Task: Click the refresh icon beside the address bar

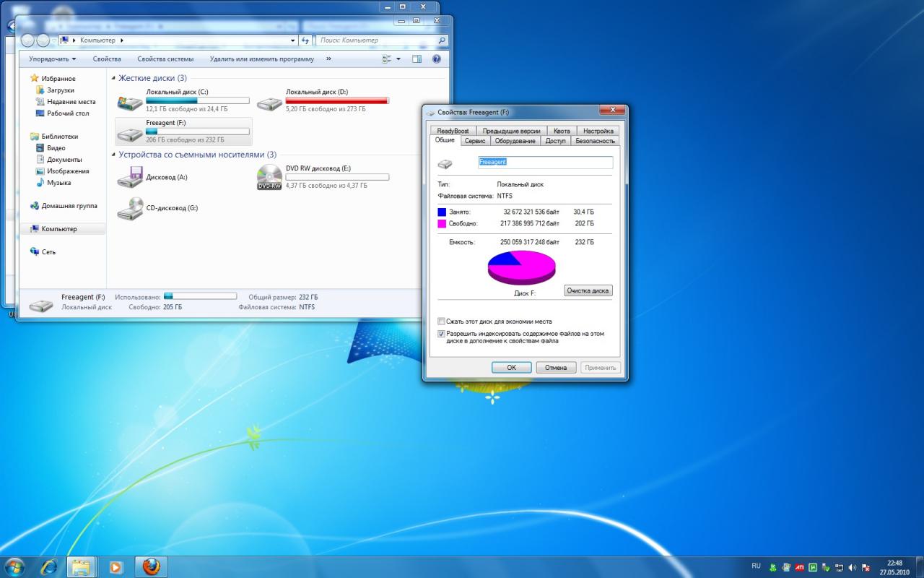Action: (x=305, y=40)
